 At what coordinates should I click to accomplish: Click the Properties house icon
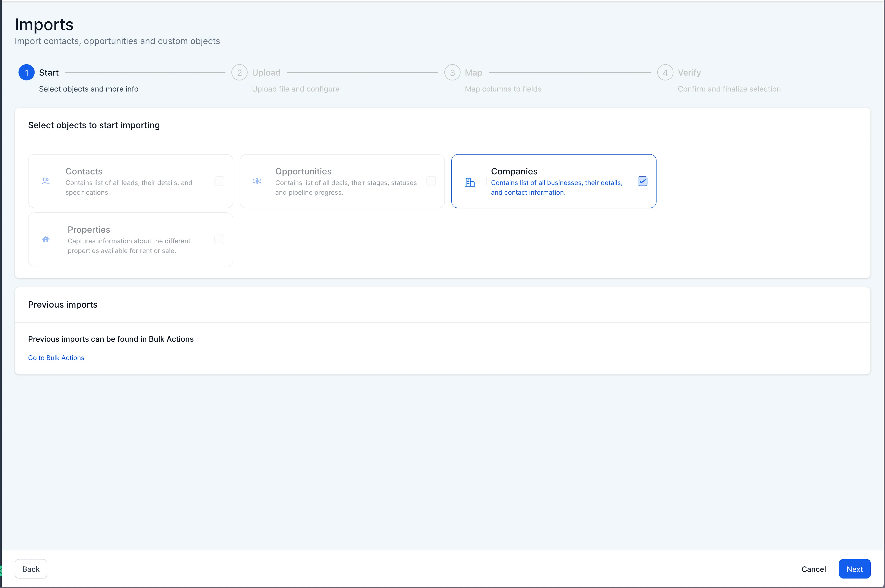[x=46, y=239]
